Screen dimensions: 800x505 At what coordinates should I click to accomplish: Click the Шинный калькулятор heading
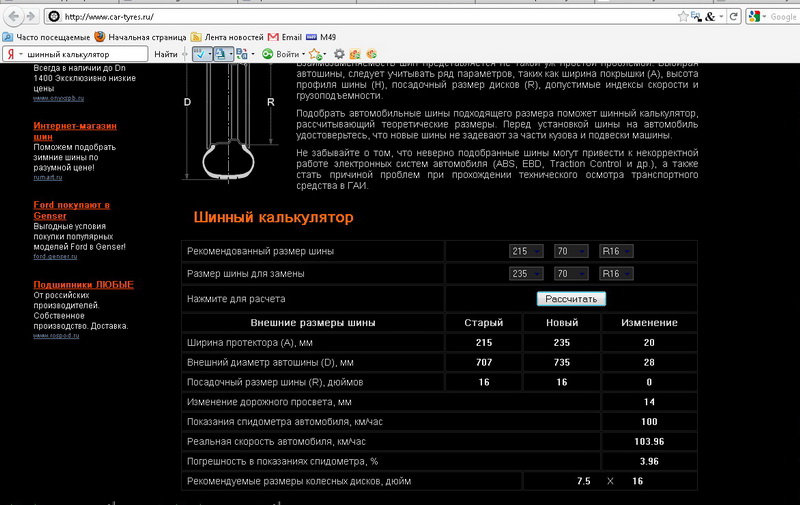pos(273,217)
